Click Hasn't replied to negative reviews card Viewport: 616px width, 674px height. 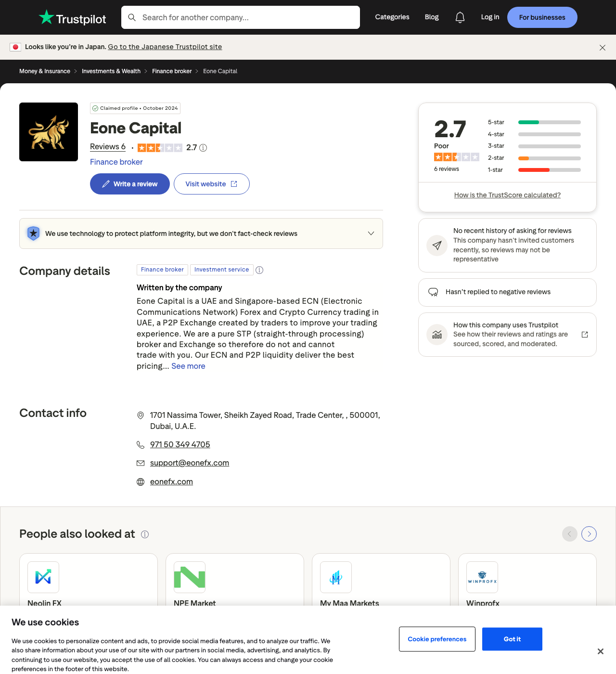point(507,292)
